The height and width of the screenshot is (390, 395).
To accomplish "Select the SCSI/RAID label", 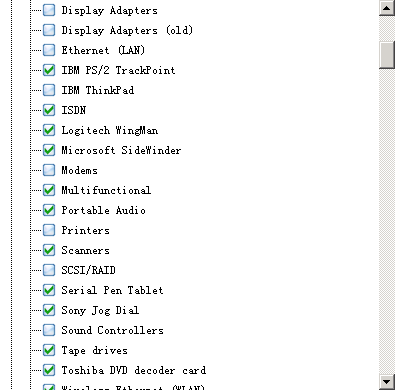I will click(88, 270).
